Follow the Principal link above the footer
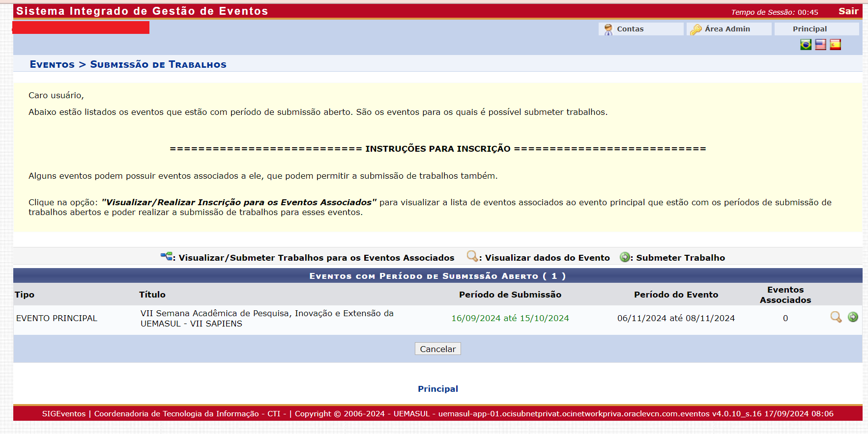This screenshot has height=434, width=868. tap(437, 389)
